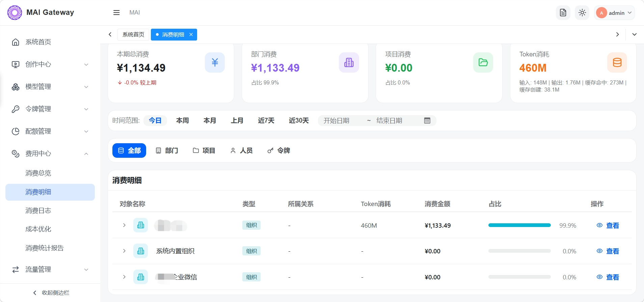The width and height of the screenshot is (644, 302).
Task: Click the folder icon on 项目消费 card
Action: [483, 62]
